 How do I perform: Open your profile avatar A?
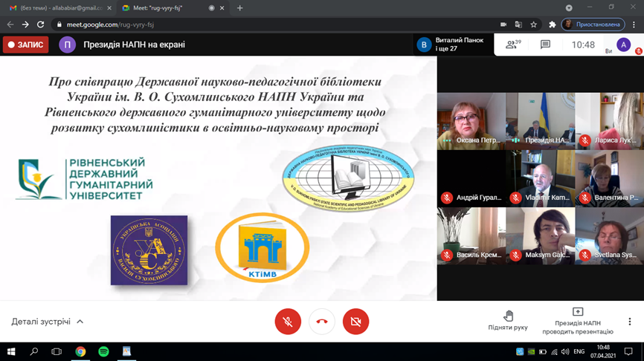coord(623,45)
